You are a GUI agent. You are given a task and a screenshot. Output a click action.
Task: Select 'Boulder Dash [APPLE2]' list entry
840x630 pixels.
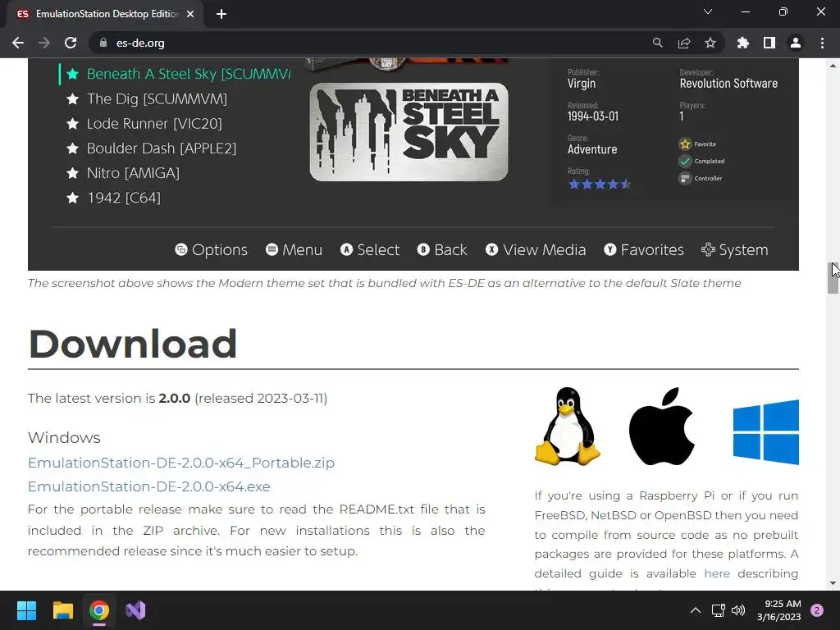point(162,148)
